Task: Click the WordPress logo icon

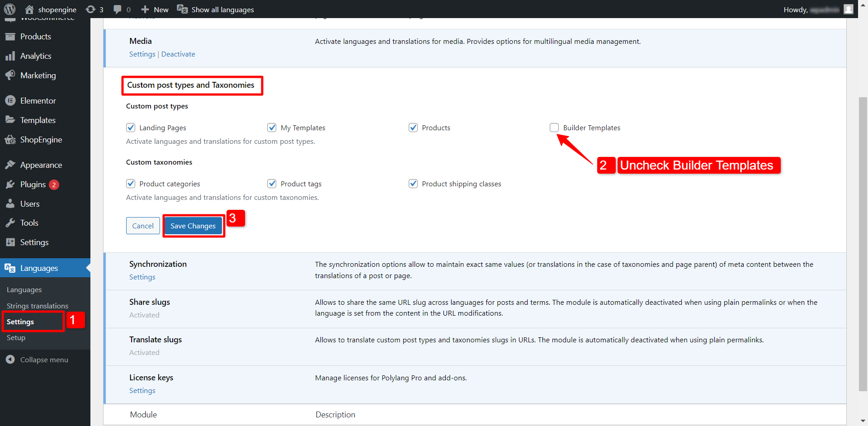Action: pos(9,9)
